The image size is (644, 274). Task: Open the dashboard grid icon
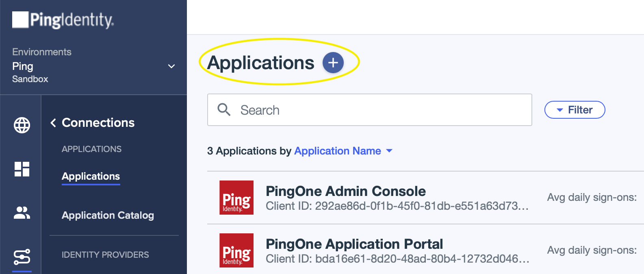pyautogui.click(x=22, y=169)
